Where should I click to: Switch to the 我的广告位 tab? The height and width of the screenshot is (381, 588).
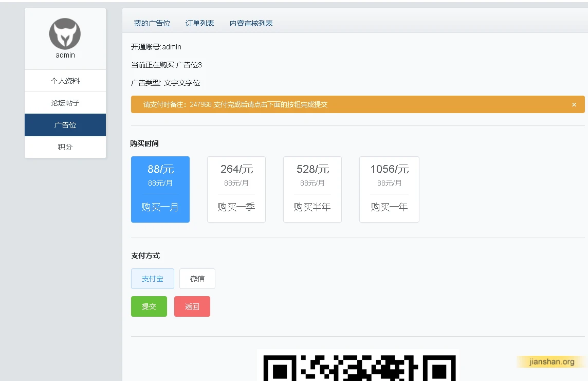coord(152,23)
